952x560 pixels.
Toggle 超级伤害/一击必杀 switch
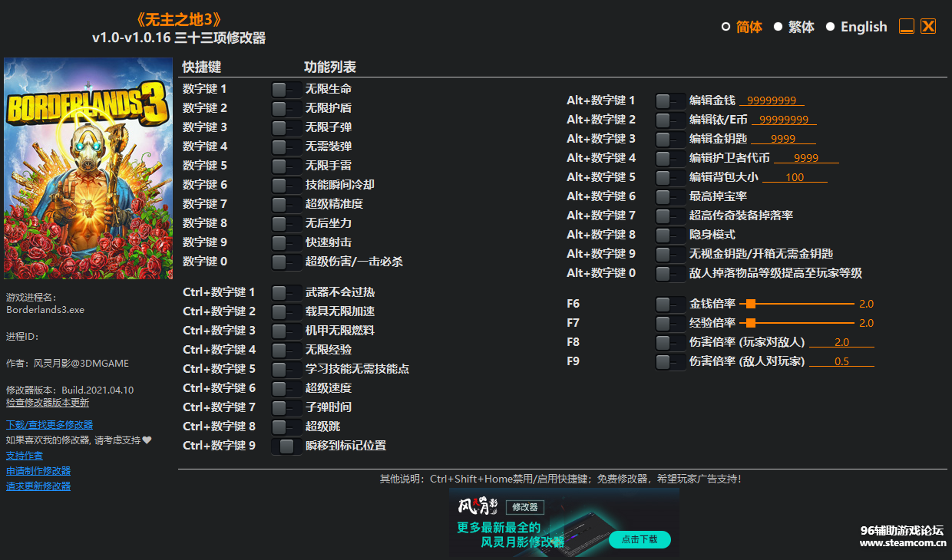pos(286,262)
